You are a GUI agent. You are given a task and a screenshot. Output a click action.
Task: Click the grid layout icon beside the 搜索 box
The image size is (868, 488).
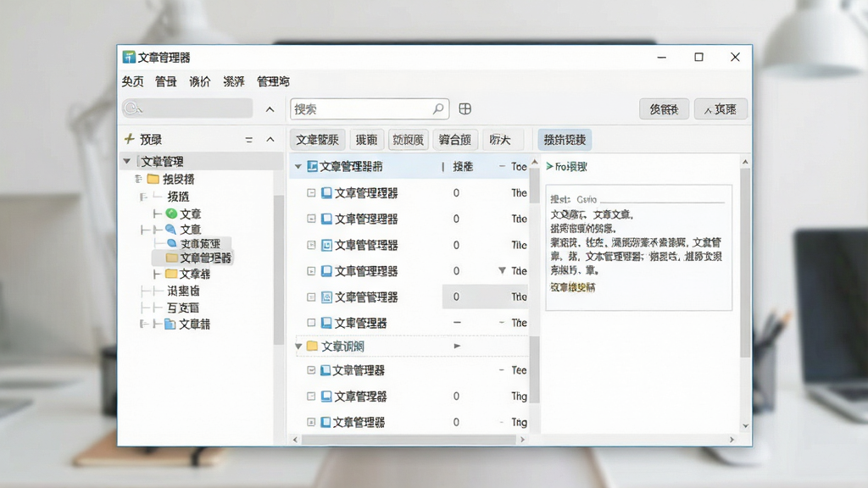[x=465, y=109]
